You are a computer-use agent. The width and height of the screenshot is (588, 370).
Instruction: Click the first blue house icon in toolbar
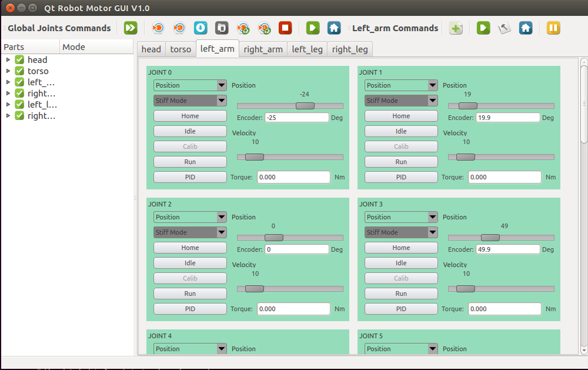click(x=334, y=28)
